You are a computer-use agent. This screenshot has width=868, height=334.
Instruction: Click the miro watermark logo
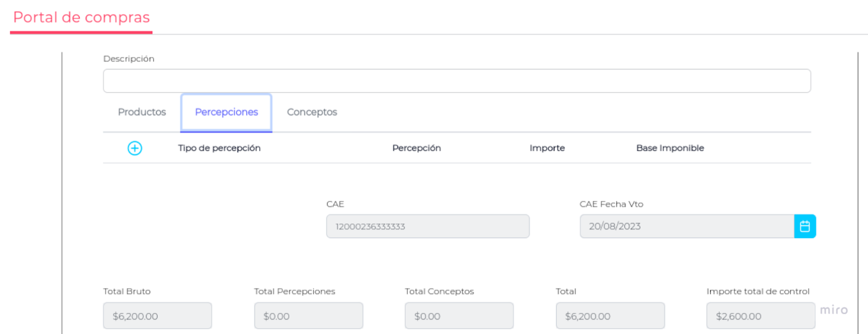point(833,310)
